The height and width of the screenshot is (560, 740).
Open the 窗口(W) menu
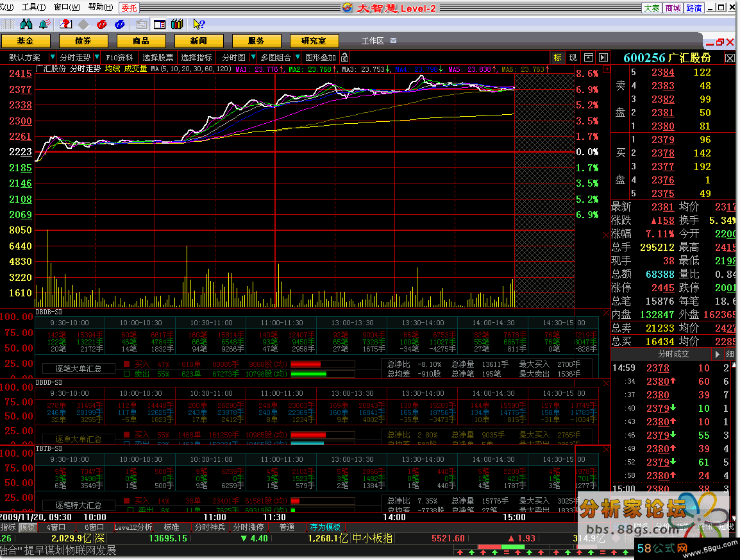[x=67, y=7]
